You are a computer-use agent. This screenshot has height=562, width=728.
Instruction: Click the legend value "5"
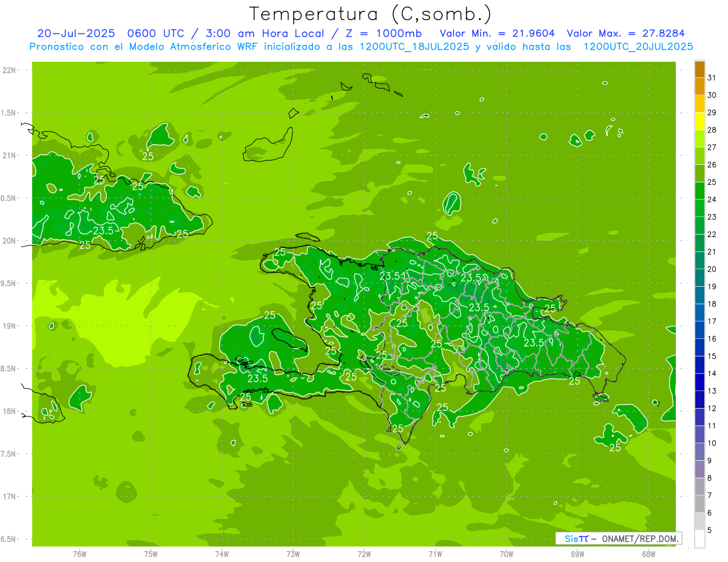[709, 530]
